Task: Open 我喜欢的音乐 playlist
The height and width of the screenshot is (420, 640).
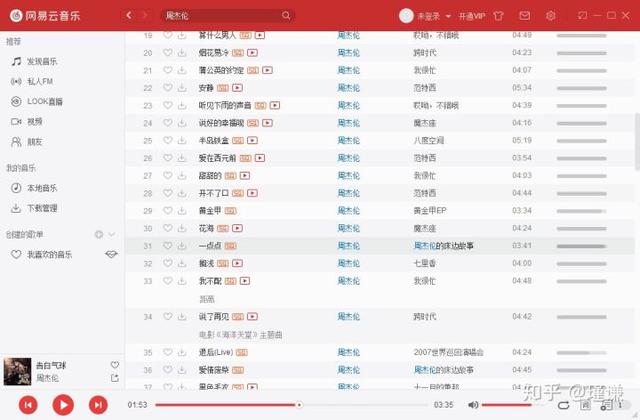Action: click(x=42, y=255)
